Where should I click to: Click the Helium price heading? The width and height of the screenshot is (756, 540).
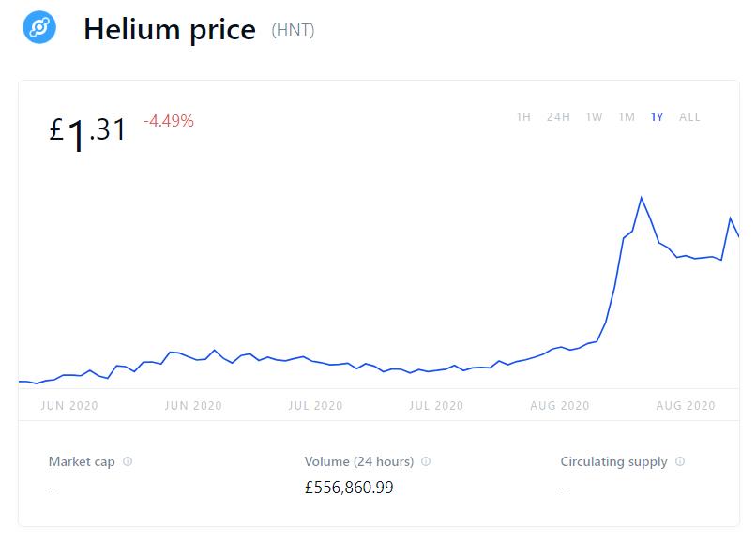point(170,29)
